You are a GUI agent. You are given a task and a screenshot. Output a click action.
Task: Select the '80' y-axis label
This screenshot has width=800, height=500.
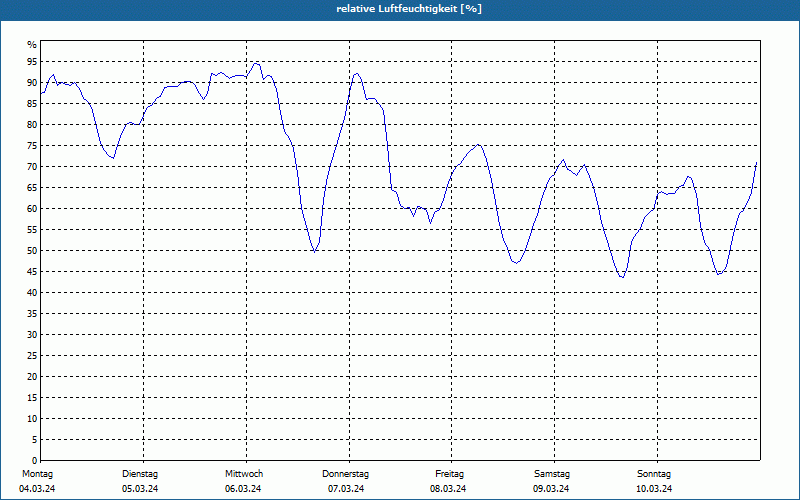click(x=32, y=124)
